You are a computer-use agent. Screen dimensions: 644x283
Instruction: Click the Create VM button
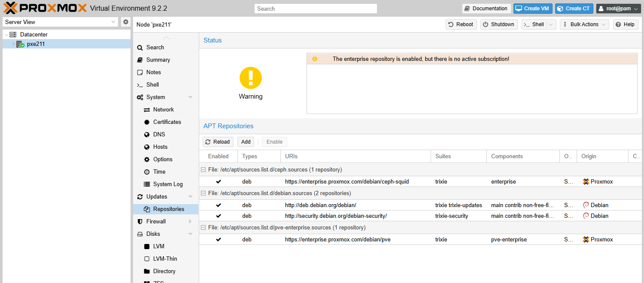(533, 9)
